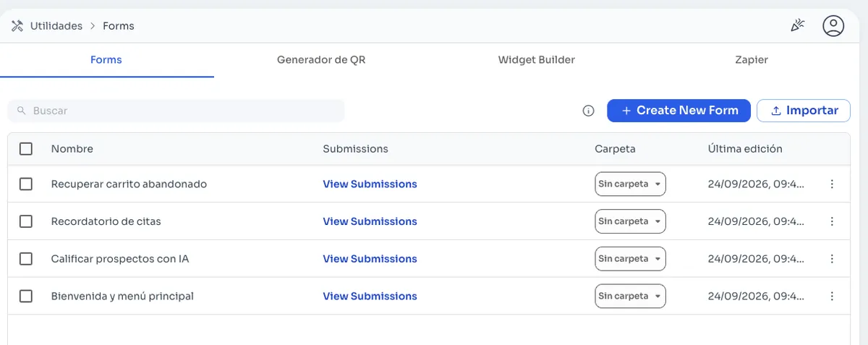Click the Utilidades tools icon in breadcrumb

17,26
